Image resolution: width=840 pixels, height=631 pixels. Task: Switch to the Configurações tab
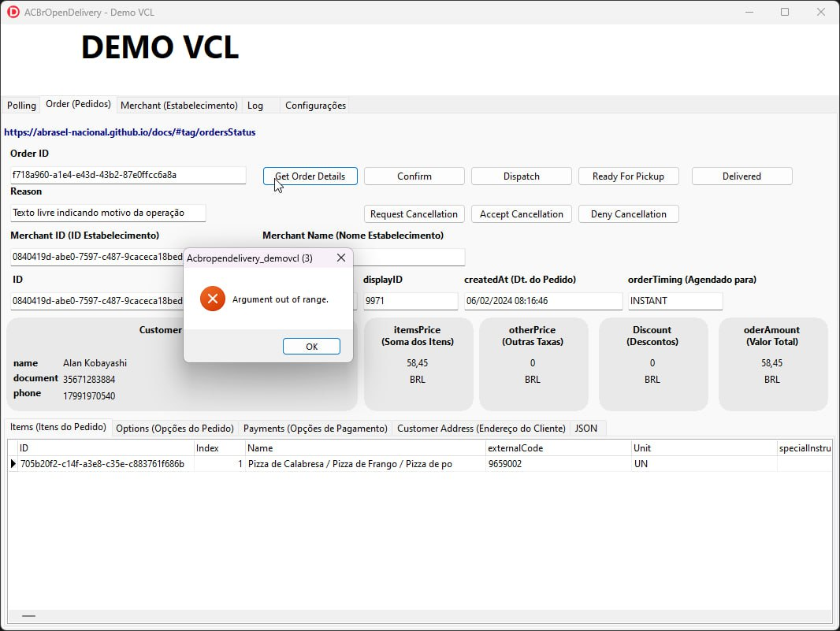click(x=315, y=106)
